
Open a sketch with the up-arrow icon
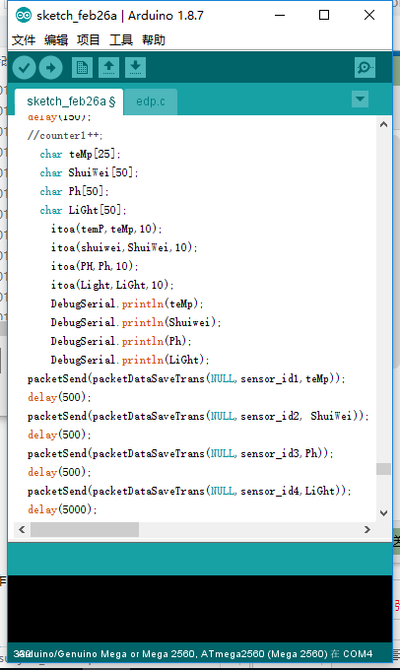click(109, 68)
